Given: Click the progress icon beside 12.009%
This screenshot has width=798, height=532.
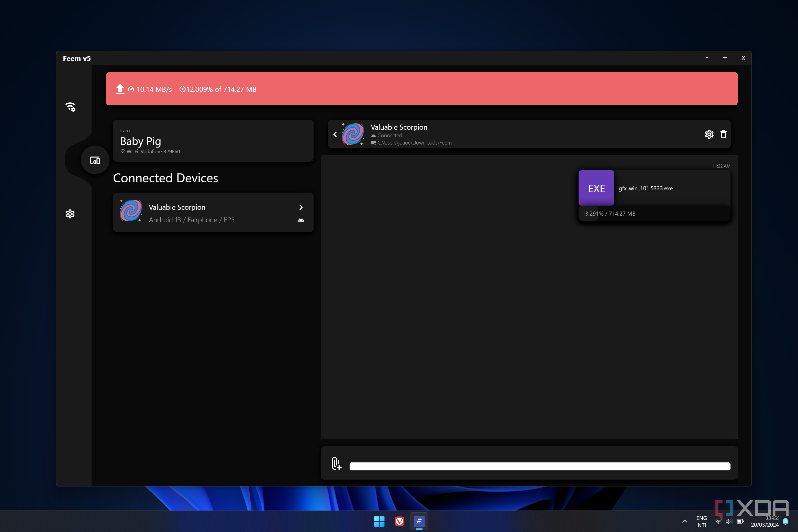Looking at the screenshot, I should pyautogui.click(x=182, y=89).
